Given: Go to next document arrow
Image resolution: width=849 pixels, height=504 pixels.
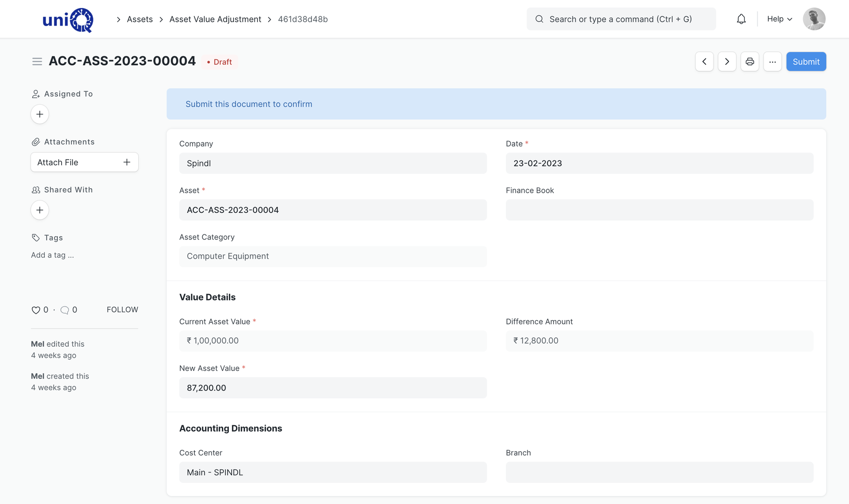Looking at the screenshot, I should 727,62.
